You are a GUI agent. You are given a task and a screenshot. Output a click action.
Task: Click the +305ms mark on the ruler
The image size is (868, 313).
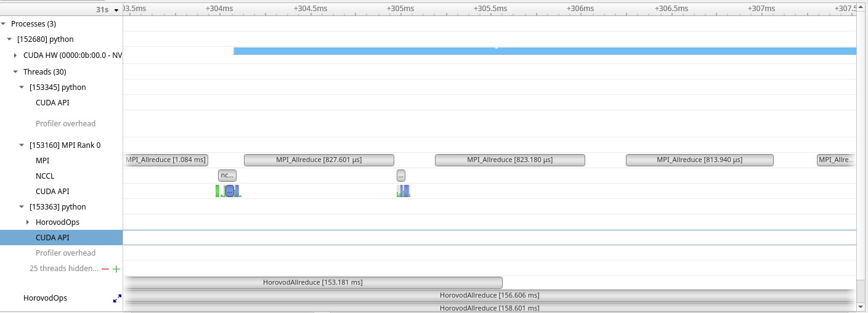coord(400,9)
